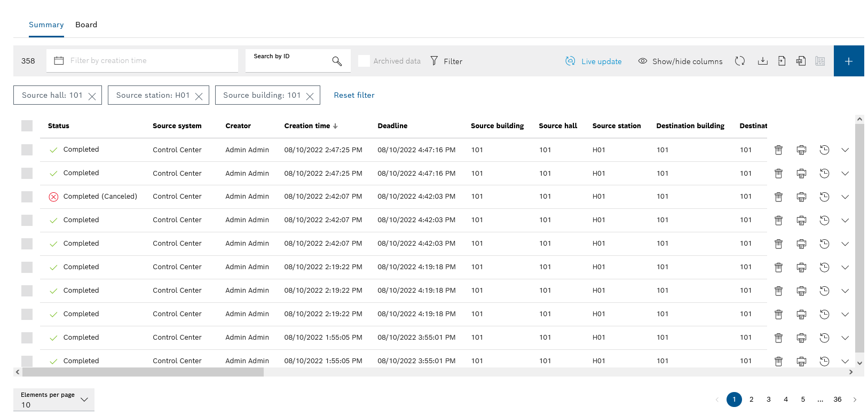Select the checkbox of the topmost table row
Image resolution: width=868 pixels, height=415 pixels.
(27, 150)
